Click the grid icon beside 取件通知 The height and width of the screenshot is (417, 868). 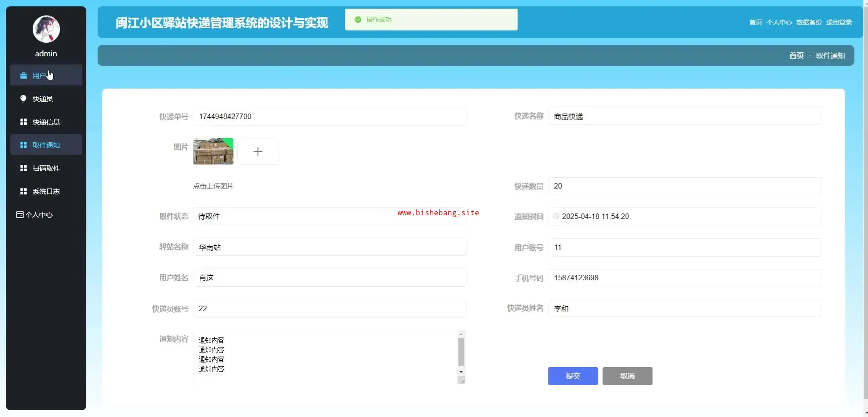24,145
